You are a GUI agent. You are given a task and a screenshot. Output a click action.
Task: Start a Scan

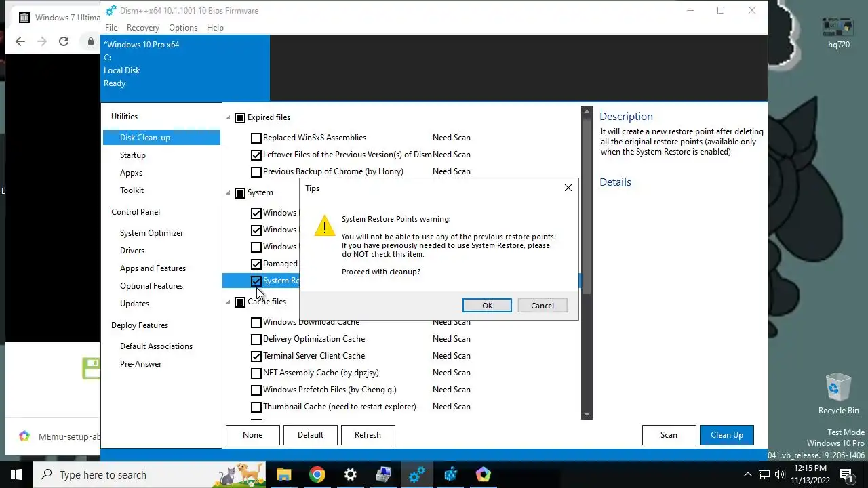(669, 435)
